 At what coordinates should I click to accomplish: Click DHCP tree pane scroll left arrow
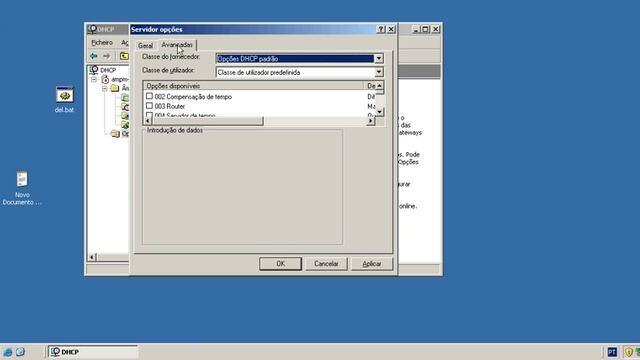[x=92, y=257]
